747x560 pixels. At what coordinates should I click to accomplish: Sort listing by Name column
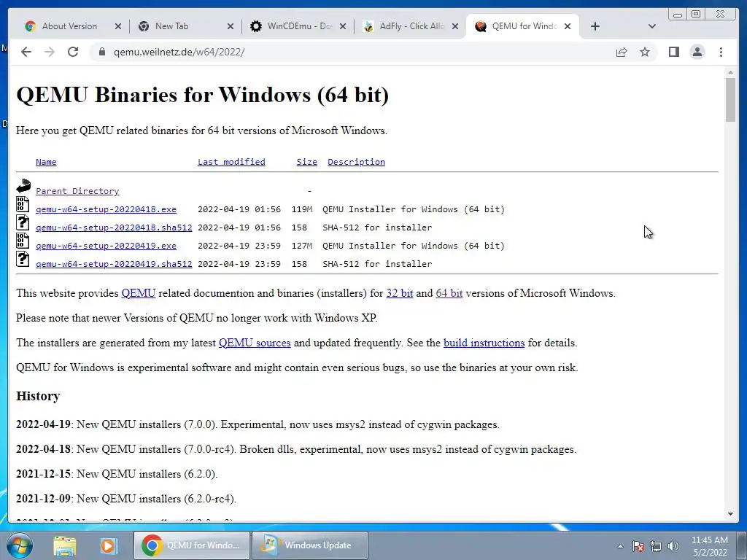point(46,162)
